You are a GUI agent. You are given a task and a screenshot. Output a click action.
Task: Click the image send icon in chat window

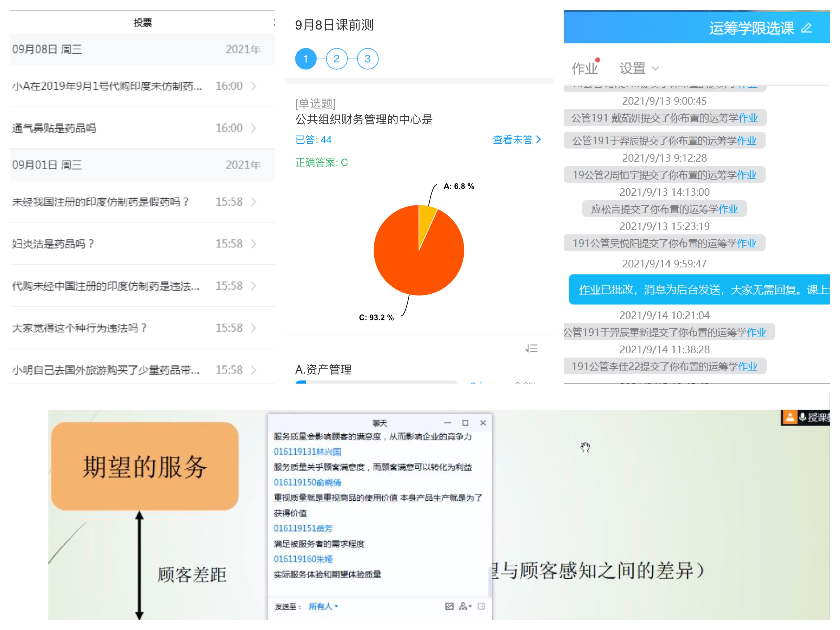pos(449,606)
